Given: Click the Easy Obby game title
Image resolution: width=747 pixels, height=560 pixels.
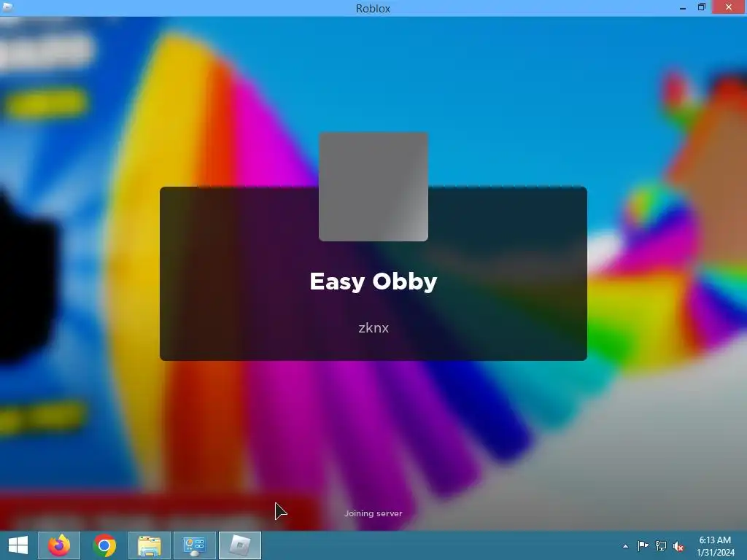Looking at the screenshot, I should (373, 281).
